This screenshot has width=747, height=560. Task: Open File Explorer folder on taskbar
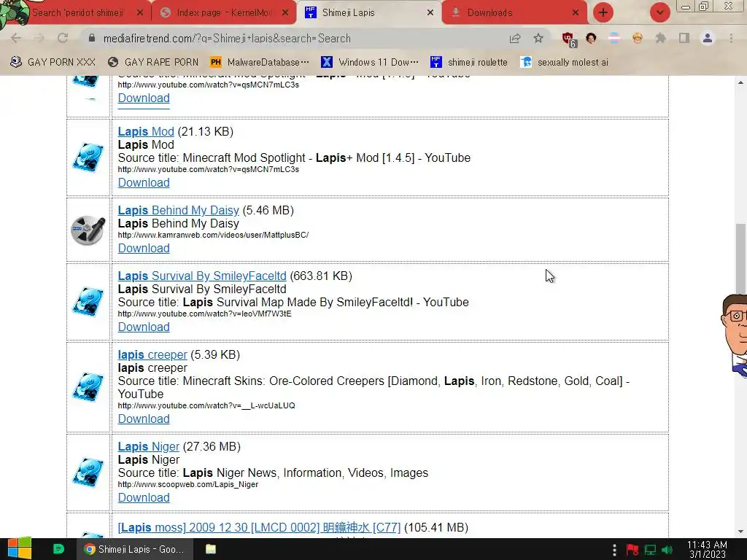click(211, 549)
